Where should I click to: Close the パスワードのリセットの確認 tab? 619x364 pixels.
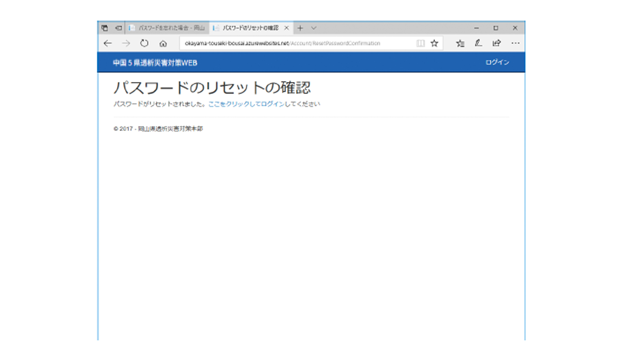click(286, 28)
